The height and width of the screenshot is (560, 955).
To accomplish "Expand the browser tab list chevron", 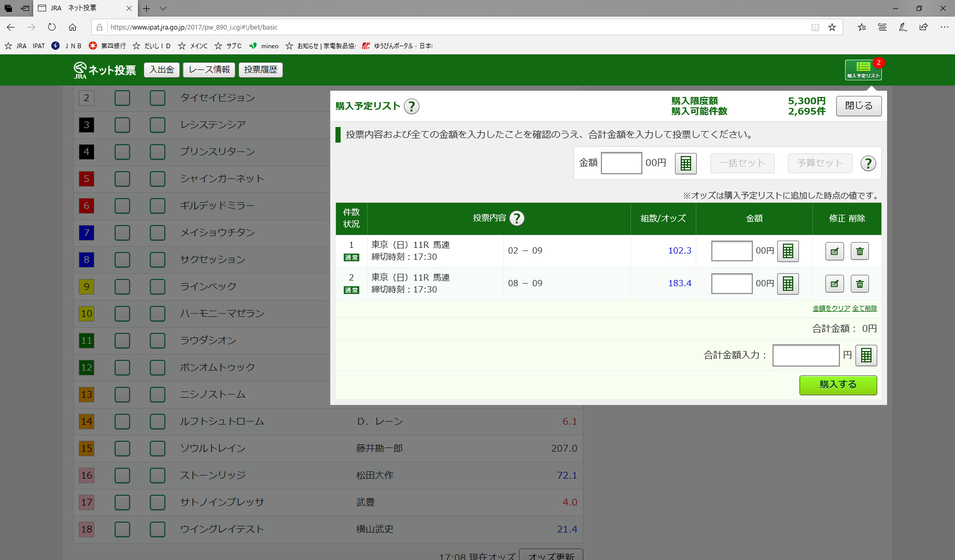I will pos(163,8).
